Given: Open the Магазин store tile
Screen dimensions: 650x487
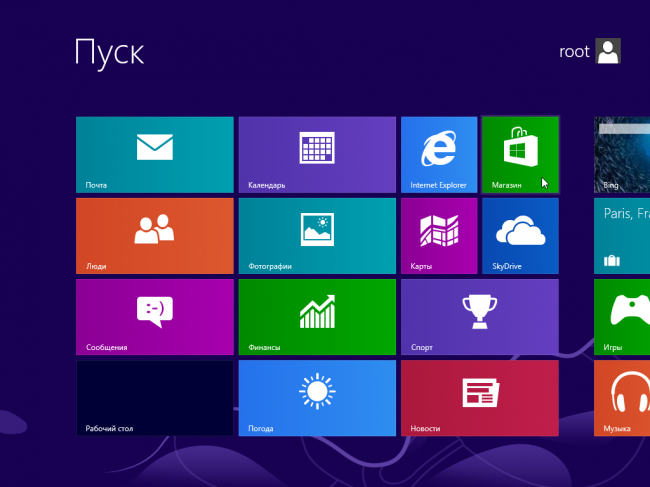Looking at the screenshot, I should (x=519, y=154).
